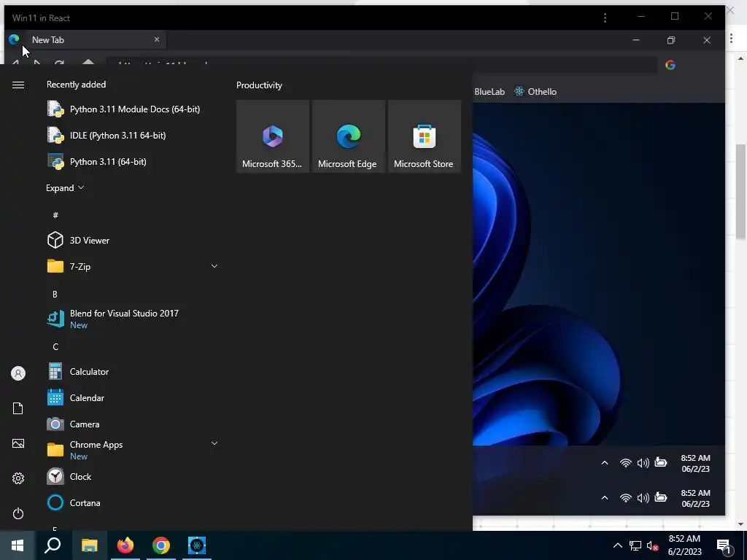
Task: Click lower volume icon in React desktop
Action: (x=643, y=497)
